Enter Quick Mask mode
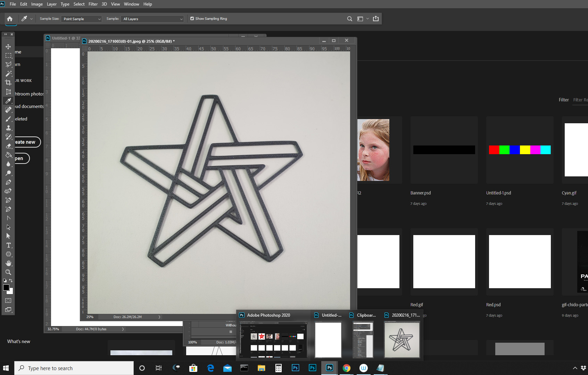The image size is (588, 375). point(8,300)
